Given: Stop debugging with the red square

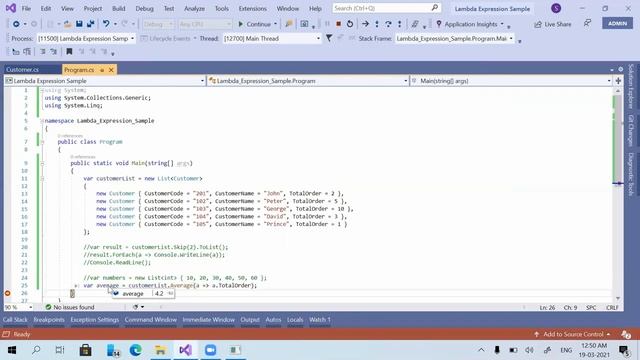Looking at the screenshot, I should pyautogui.click(x=338, y=24).
